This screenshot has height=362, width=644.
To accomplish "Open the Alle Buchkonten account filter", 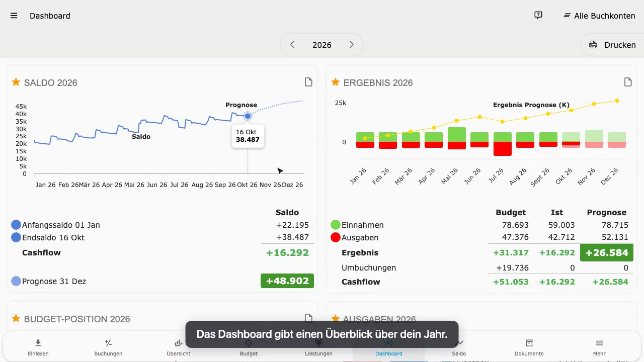I will (x=599, y=16).
